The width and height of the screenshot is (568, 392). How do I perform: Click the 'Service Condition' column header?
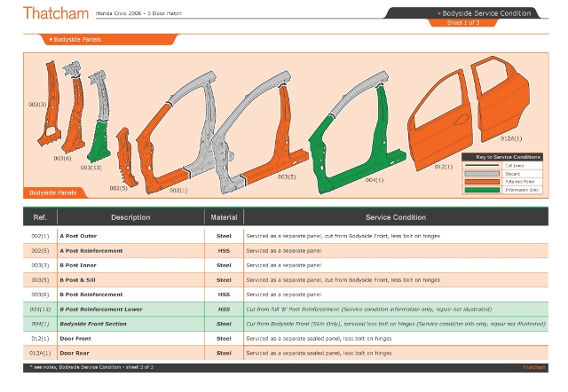coord(396,217)
